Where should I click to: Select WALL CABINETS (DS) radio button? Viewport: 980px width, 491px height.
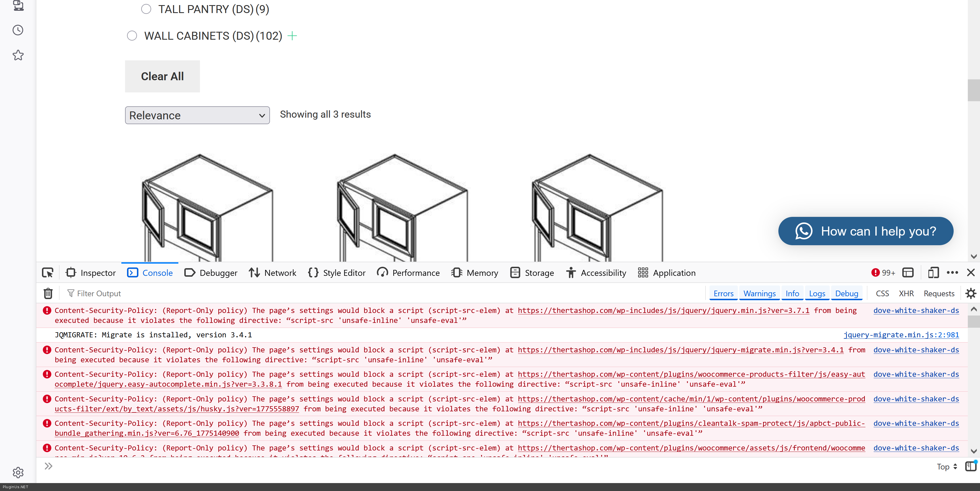pos(132,36)
